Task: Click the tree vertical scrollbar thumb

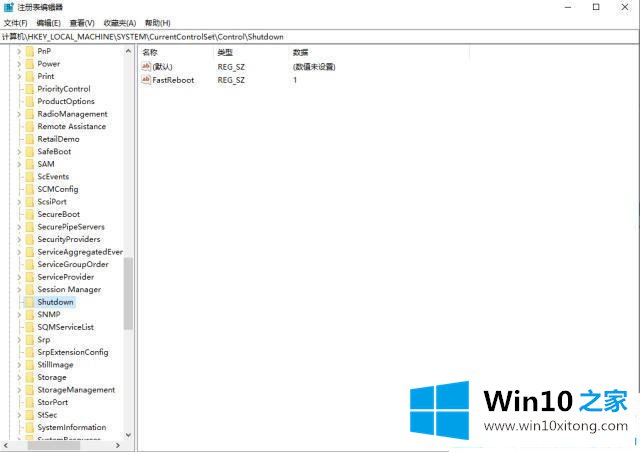Action: click(x=128, y=293)
